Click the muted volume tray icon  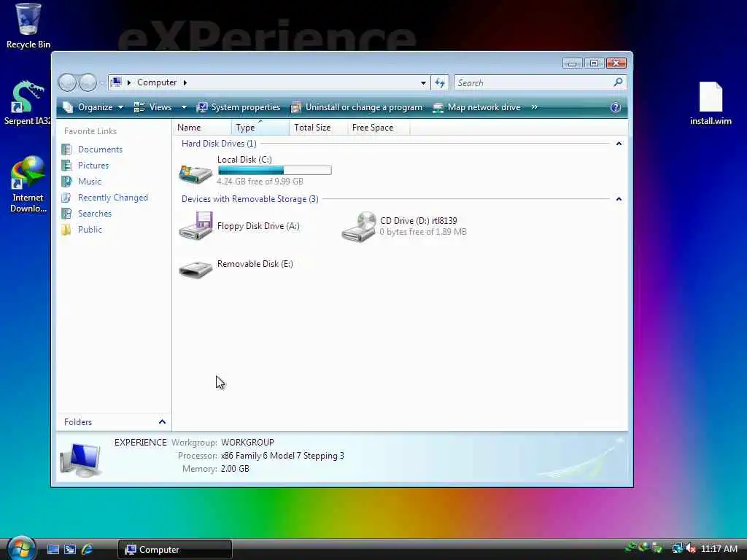tap(691, 548)
